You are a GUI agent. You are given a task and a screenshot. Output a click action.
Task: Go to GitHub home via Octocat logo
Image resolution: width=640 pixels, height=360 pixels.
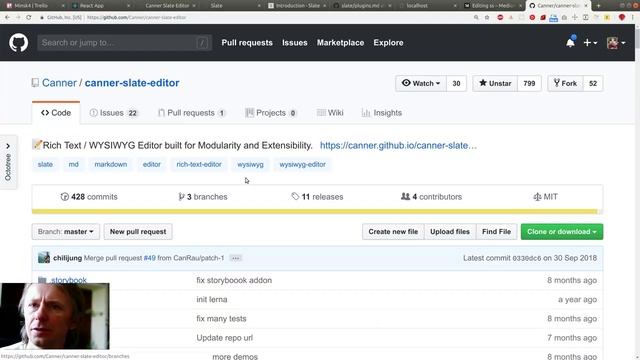click(x=18, y=42)
